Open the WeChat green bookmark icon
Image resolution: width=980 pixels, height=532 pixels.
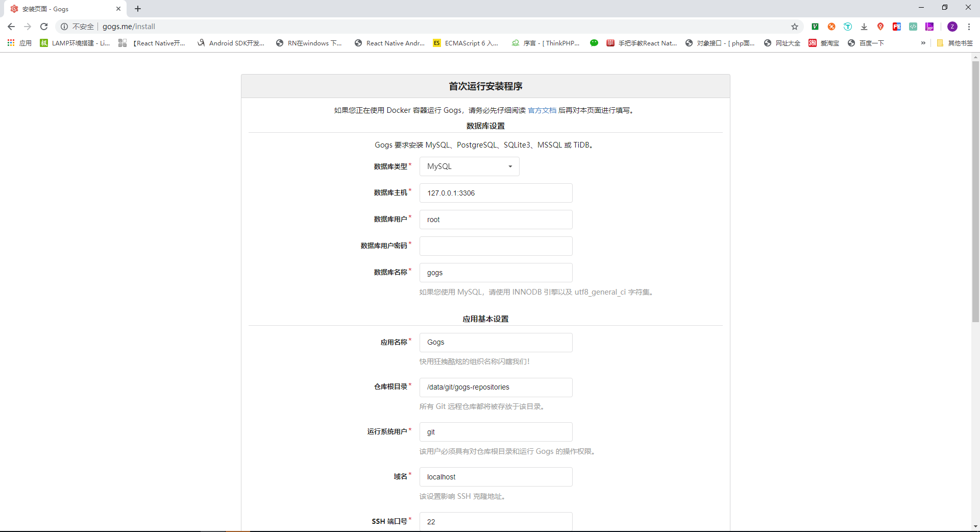(594, 43)
